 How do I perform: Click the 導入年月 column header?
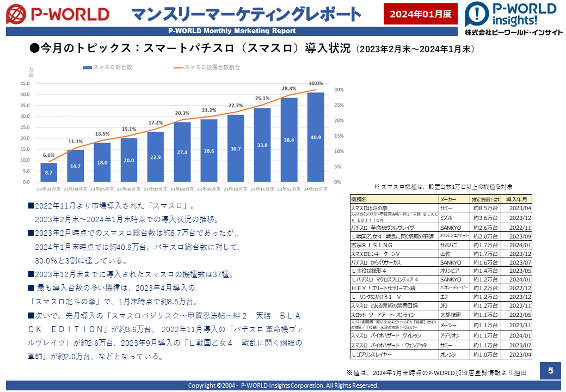516,199
